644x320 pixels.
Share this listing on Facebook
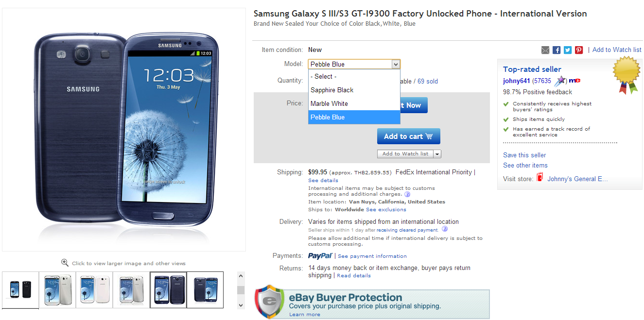coord(557,50)
